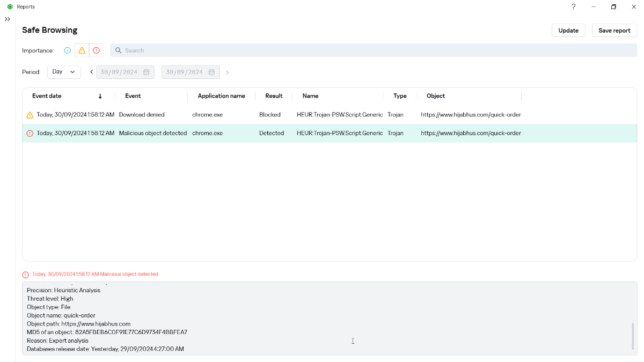Sort by Event date column header
Screen dimensions: 644x362
tap(47, 96)
